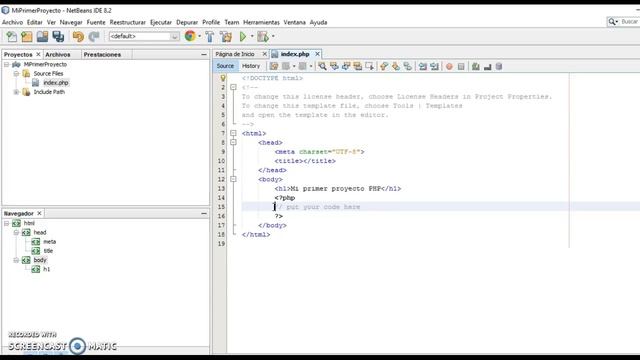The width and height of the screenshot is (640, 360).
Task: Switch to the Archivos tab
Action: point(58,54)
